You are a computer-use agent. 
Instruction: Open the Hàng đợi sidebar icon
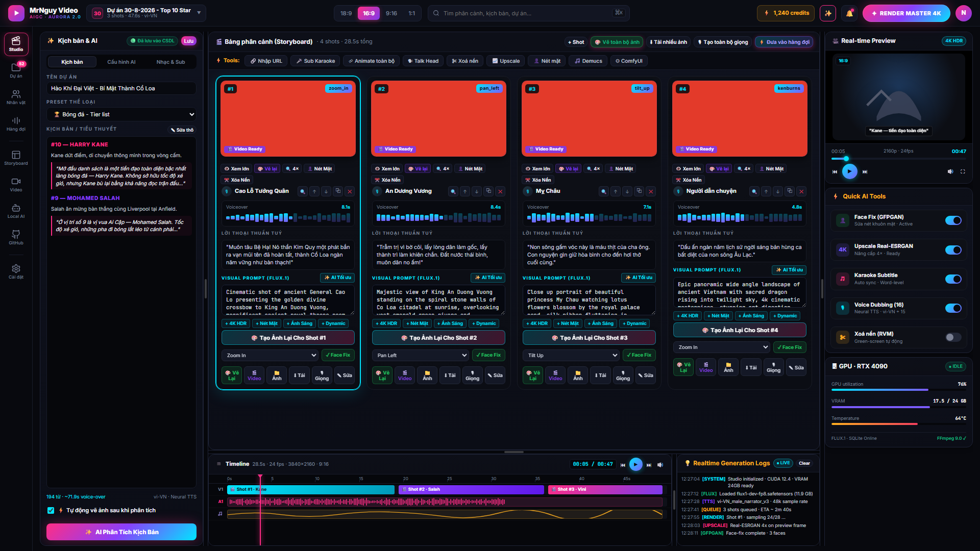[16, 123]
